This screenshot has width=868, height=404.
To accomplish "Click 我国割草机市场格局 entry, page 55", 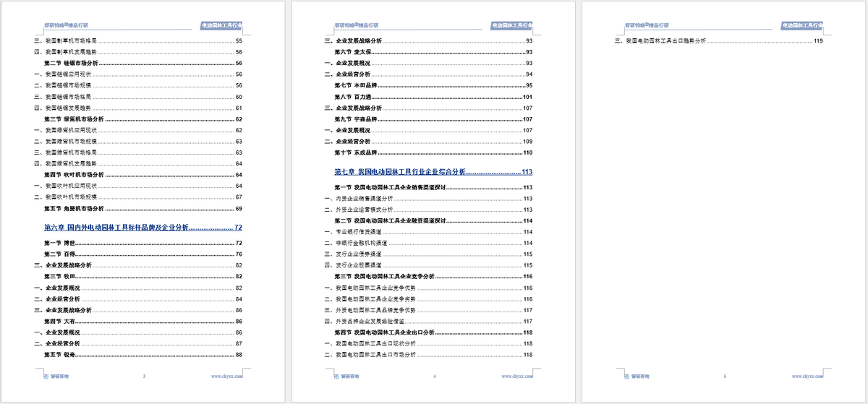I will tap(138, 40).
